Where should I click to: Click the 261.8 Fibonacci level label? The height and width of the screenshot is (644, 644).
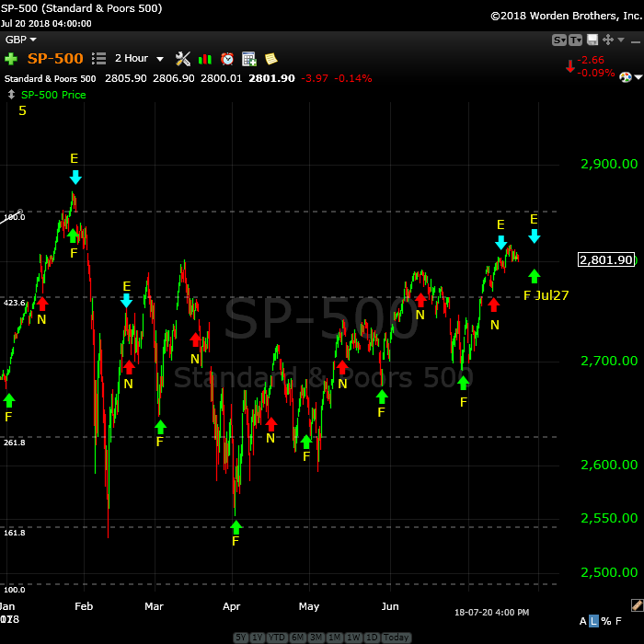tap(15, 443)
